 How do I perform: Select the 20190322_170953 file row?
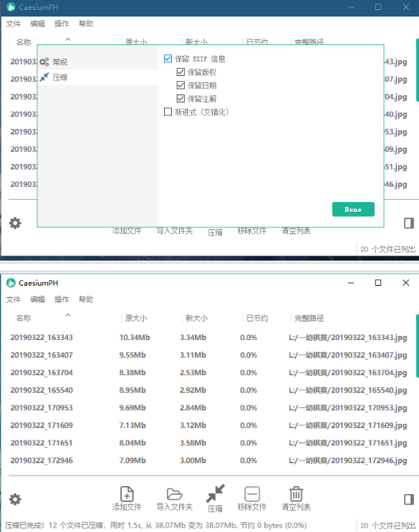208,407
